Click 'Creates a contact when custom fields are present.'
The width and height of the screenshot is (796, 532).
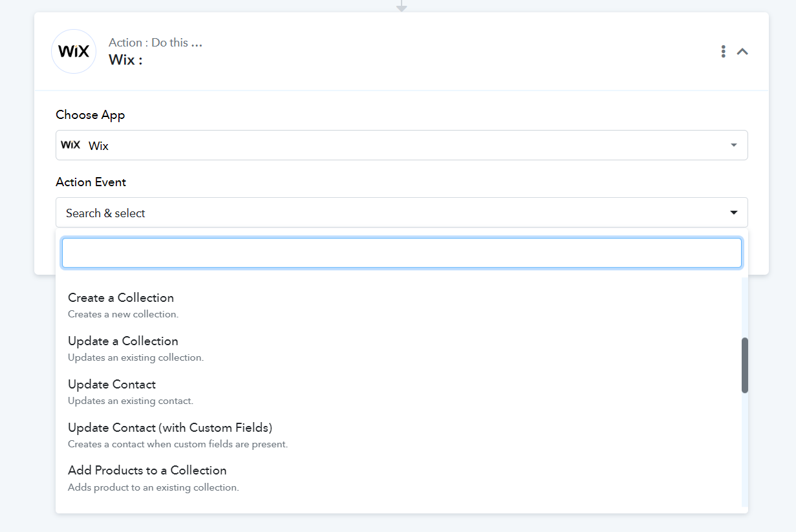(178, 444)
